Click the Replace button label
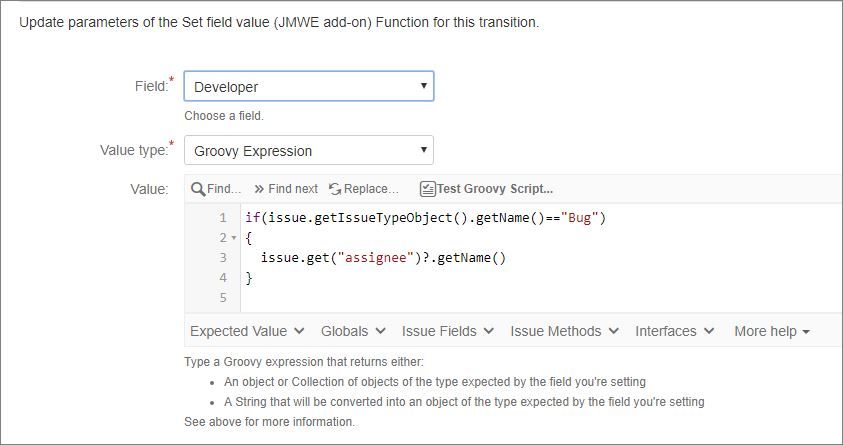Image resolution: width=843 pixels, height=445 pixels. (372, 189)
